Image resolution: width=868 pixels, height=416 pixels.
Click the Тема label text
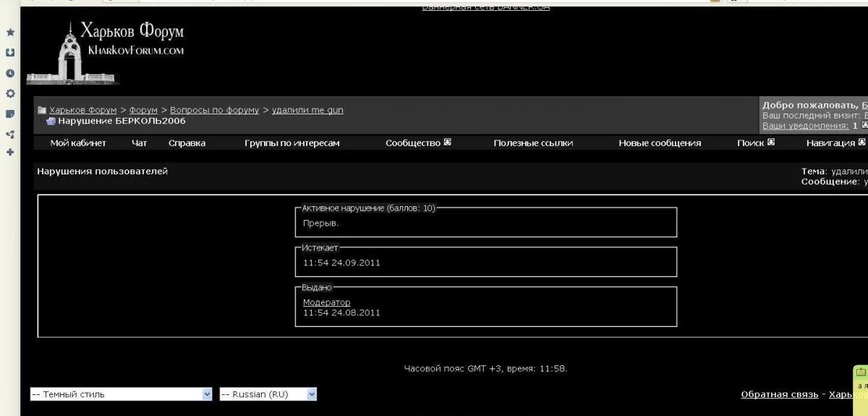coord(814,171)
